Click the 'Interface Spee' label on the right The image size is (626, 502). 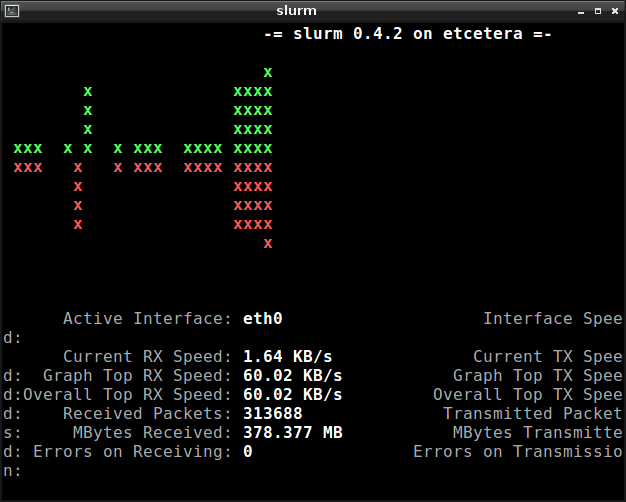click(553, 319)
